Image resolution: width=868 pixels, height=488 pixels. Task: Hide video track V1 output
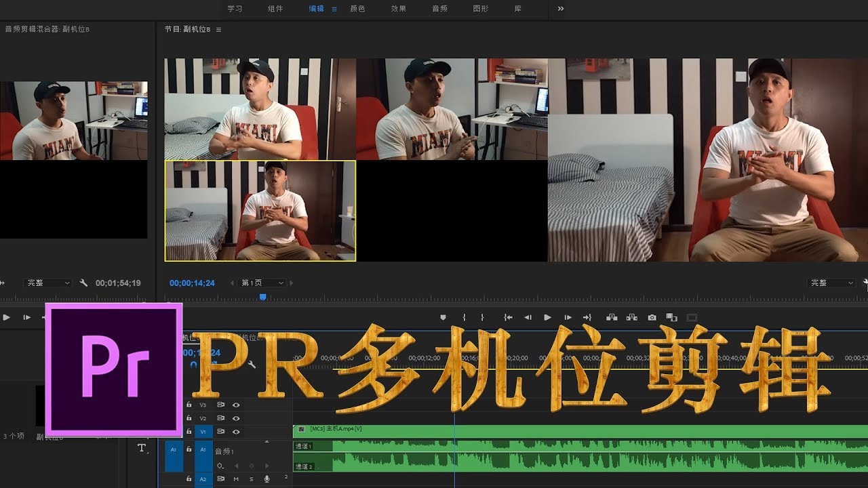pyautogui.click(x=236, y=432)
